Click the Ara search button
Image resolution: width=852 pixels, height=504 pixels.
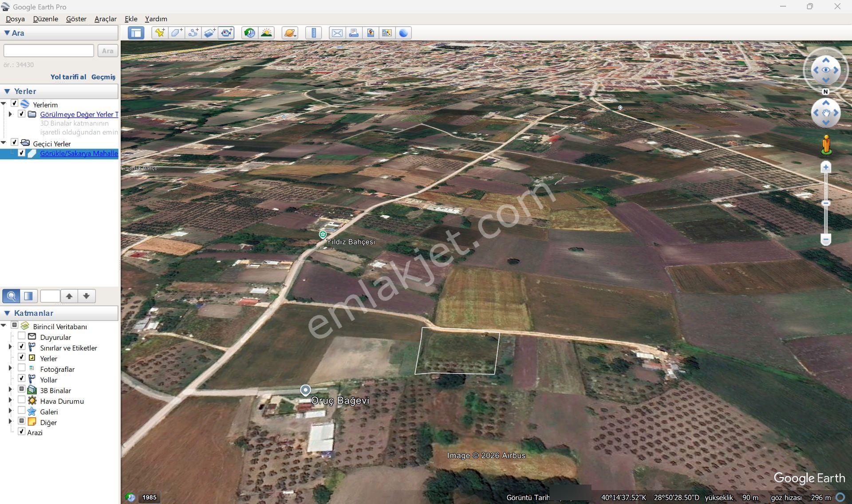(x=108, y=51)
